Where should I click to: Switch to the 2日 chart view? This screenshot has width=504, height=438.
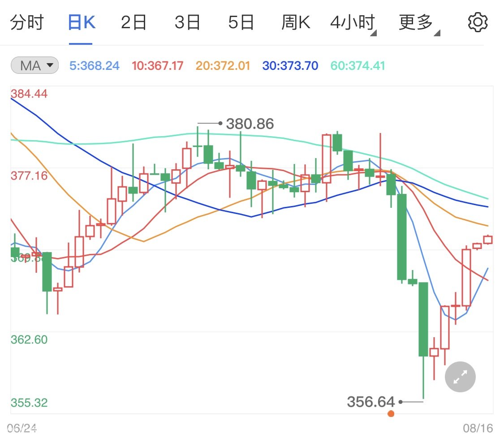click(x=134, y=22)
